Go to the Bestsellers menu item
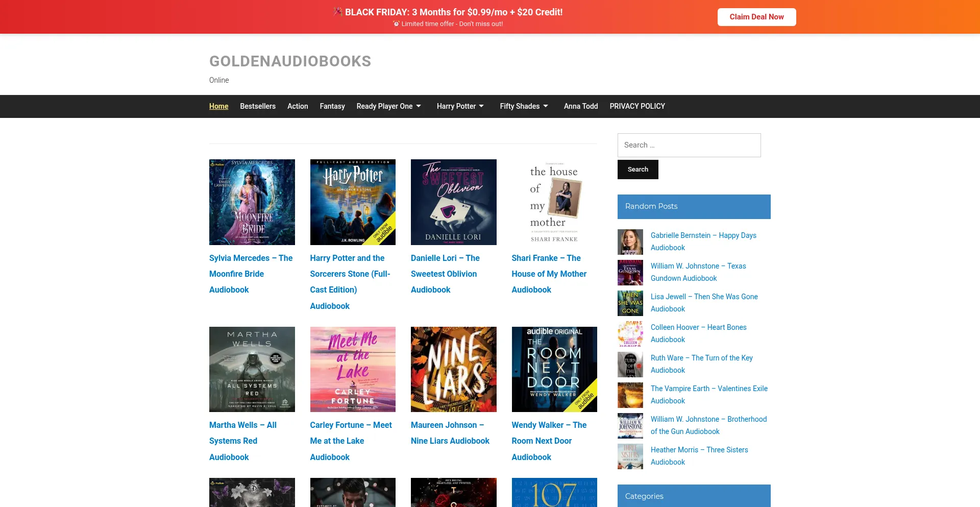Screen dimensions: 980x507 click(258, 106)
